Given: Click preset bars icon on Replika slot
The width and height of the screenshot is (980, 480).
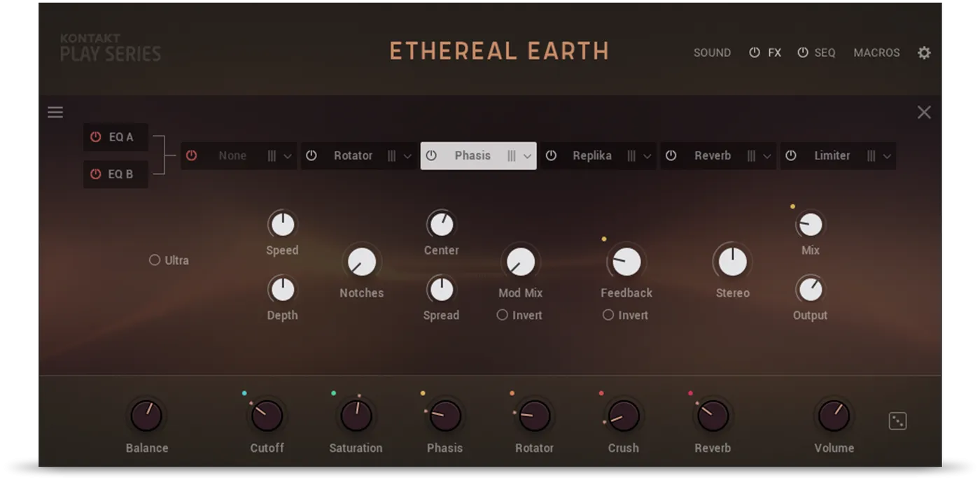Looking at the screenshot, I should pos(631,156).
